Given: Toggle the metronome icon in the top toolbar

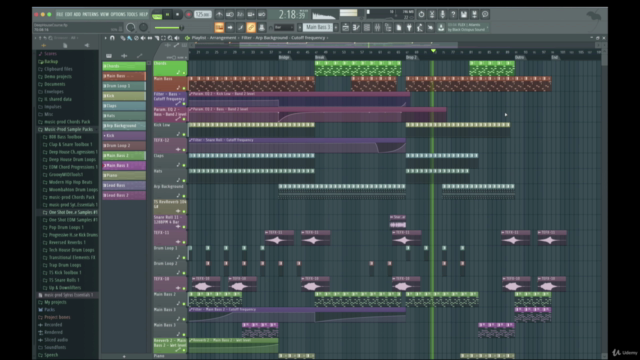Looking at the screenshot, I should point(219,14).
